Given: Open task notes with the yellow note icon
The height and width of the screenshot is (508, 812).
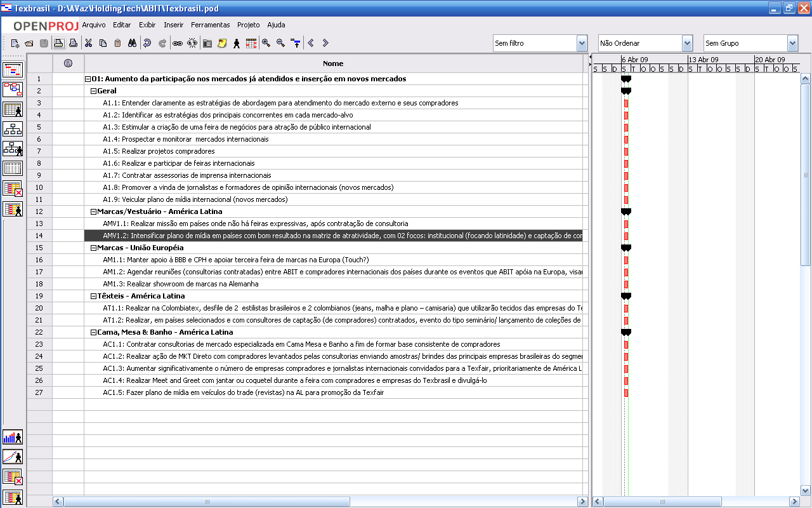Looking at the screenshot, I should [x=221, y=43].
